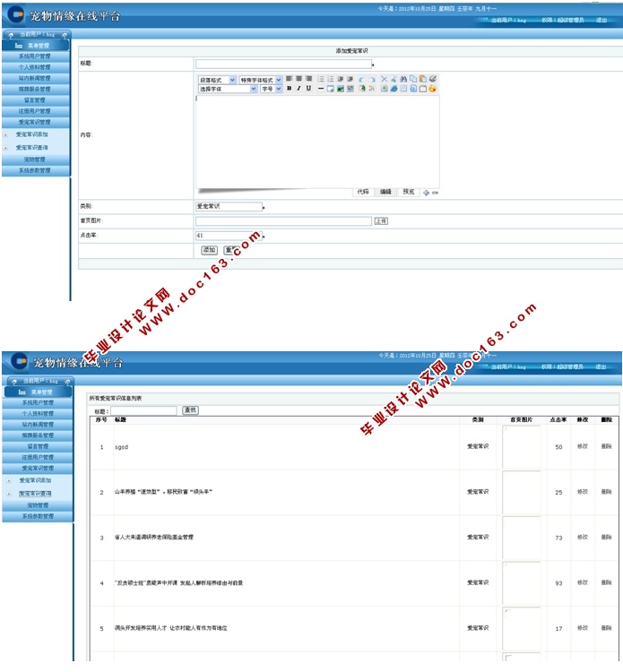The image size is (623, 672).
Task: Click the scissors cut icon in editor
Action: click(x=394, y=79)
